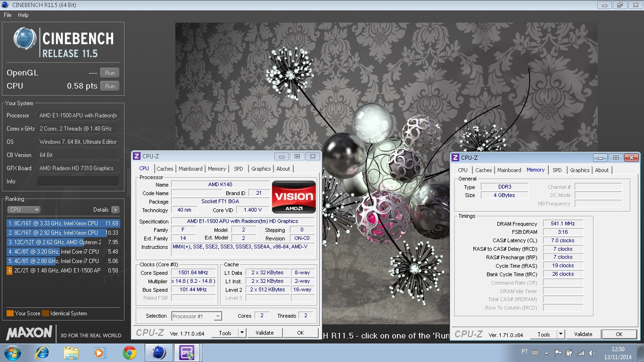The height and width of the screenshot is (362, 644).
Task: Select ranking row 8C/16T @ 3.33 GHz
Action: (63, 223)
